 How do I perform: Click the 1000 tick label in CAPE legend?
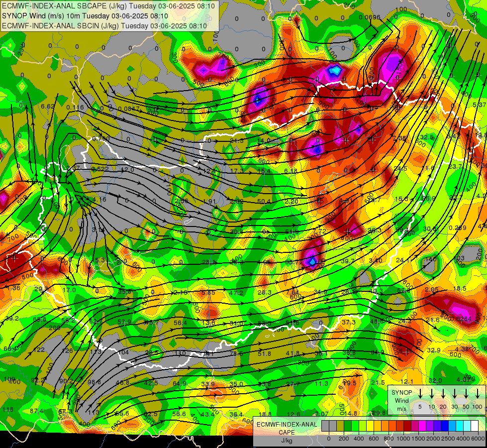[404, 439]
